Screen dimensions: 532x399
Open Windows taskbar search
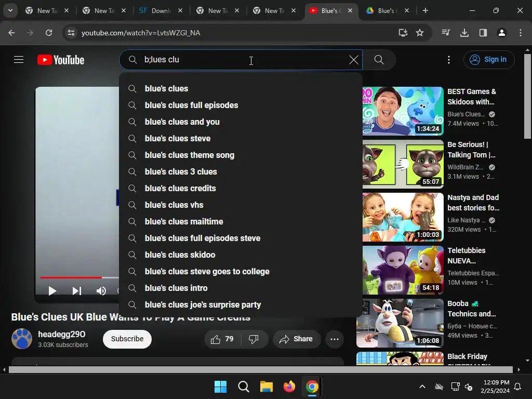[243, 387]
